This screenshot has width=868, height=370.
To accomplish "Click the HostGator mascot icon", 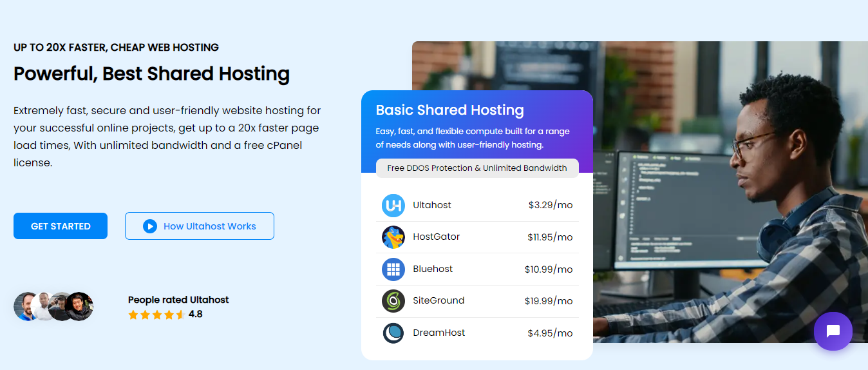I will click(x=393, y=237).
